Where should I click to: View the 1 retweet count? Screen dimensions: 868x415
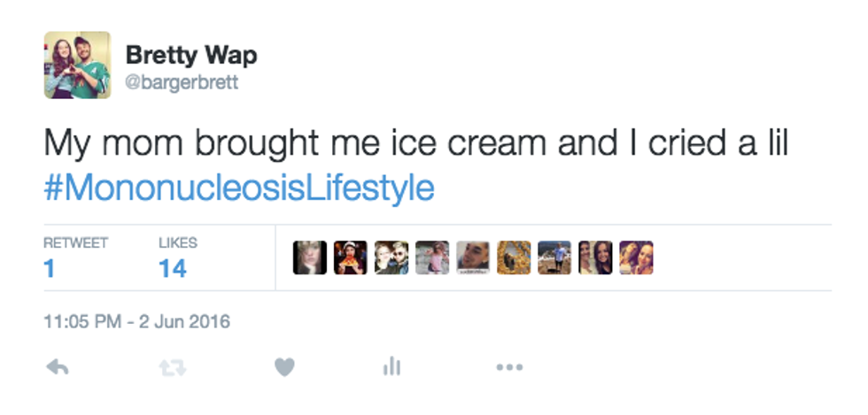[50, 268]
